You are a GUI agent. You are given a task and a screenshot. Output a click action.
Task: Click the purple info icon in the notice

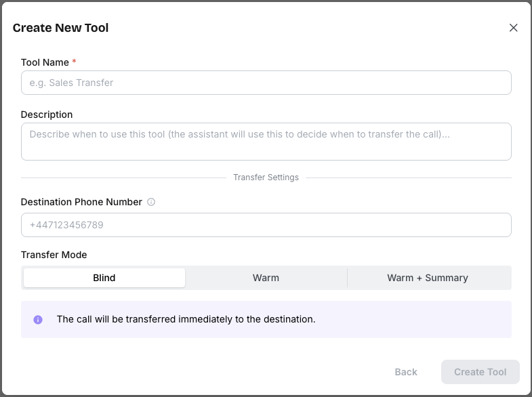click(x=38, y=319)
